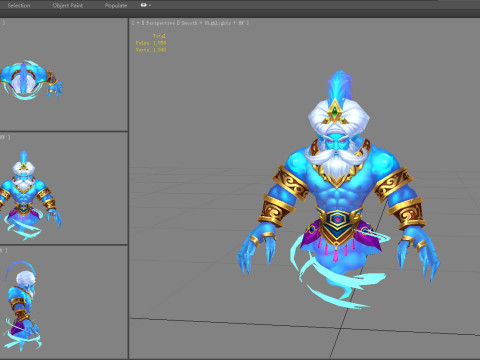Open the Selection ribbon tab
The height and width of the screenshot is (360, 480).
tap(19, 5)
